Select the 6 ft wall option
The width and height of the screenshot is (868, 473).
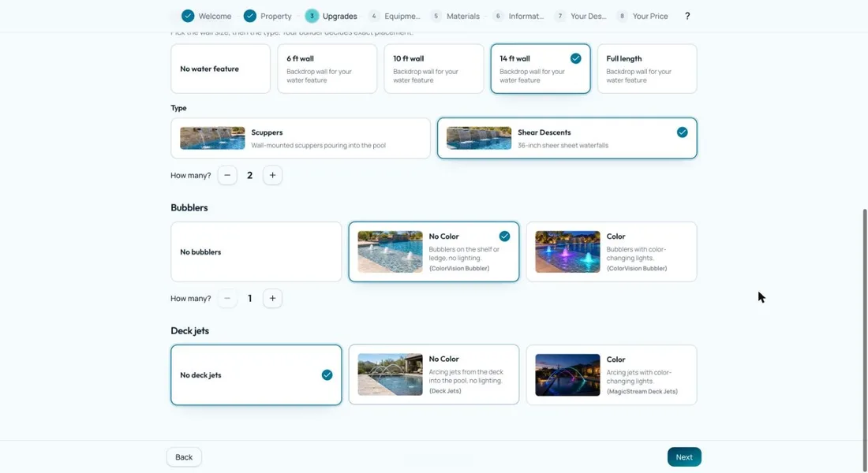coord(327,69)
